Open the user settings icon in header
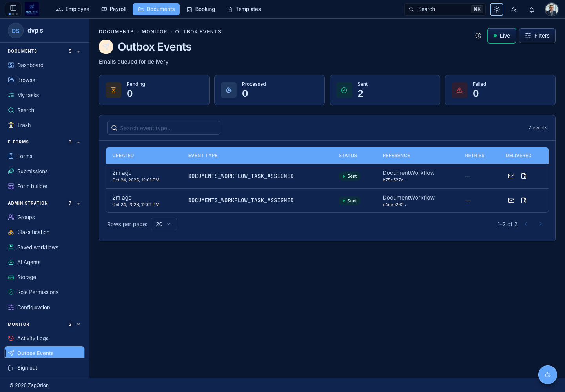The image size is (565, 392). pyautogui.click(x=514, y=9)
